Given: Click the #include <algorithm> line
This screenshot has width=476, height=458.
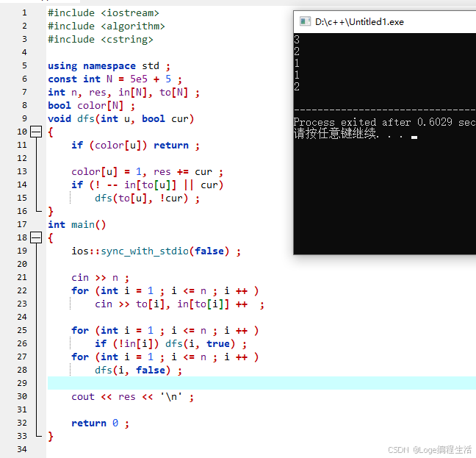Looking at the screenshot, I should [x=107, y=26].
